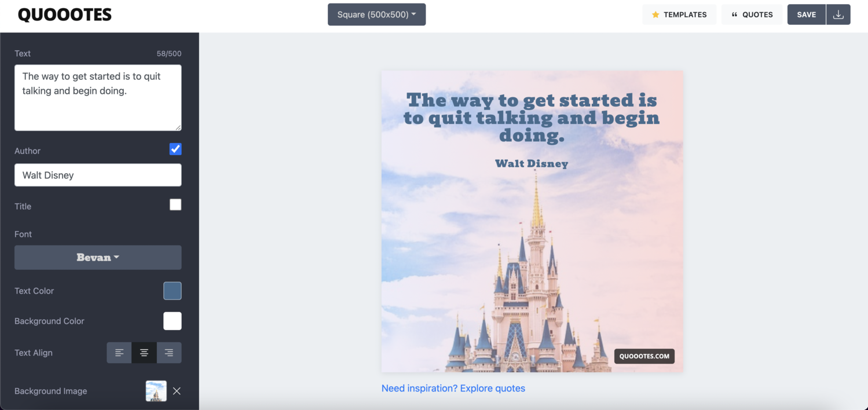Remove the current background image
This screenshot has width=868, height=410.
(x=177, y=391)
